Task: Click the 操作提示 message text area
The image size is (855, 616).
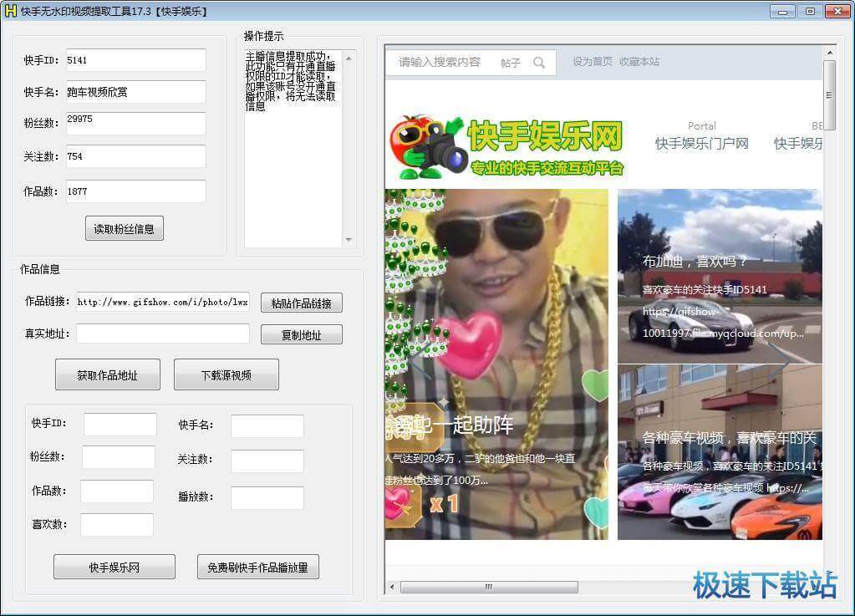Action: [x=293, y=148]
